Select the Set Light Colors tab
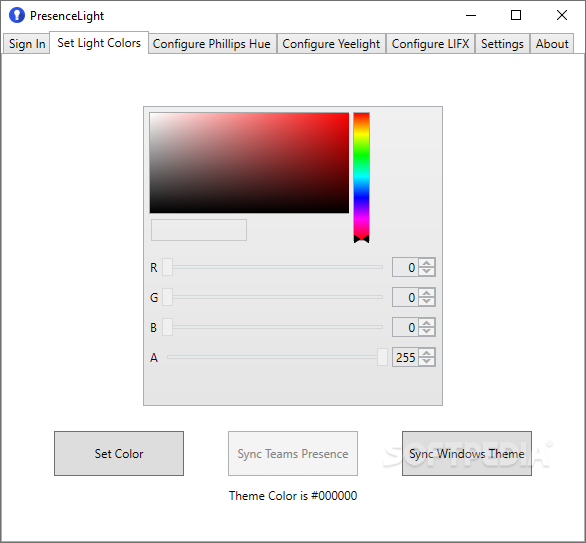 tap(99, 43)
